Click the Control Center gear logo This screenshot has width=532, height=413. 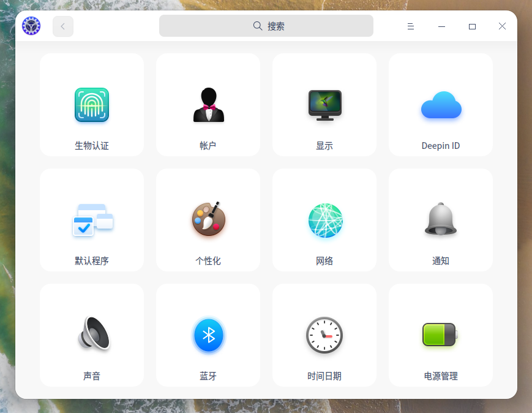tap(31, 26)
